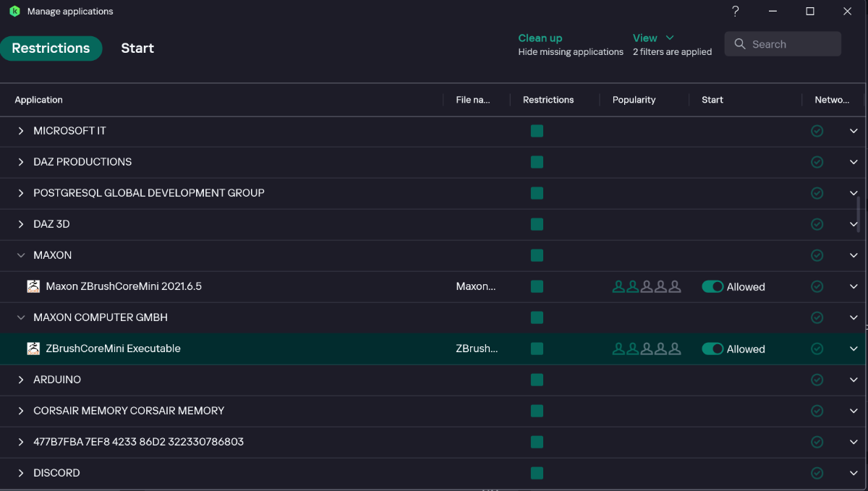868x491 pixels.
Task: Click the Kaspersky logo in the title bar
Action: [14, 12]
